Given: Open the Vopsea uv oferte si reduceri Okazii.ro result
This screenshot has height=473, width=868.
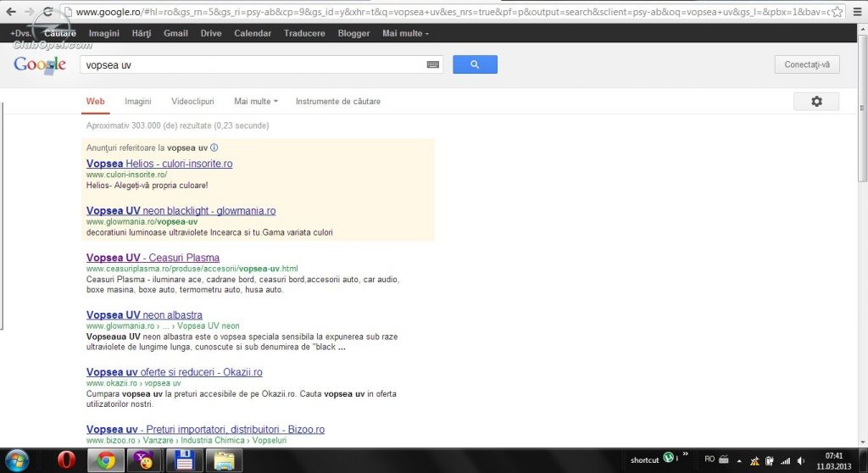Looking at the screenshot, I should (175, 372).
